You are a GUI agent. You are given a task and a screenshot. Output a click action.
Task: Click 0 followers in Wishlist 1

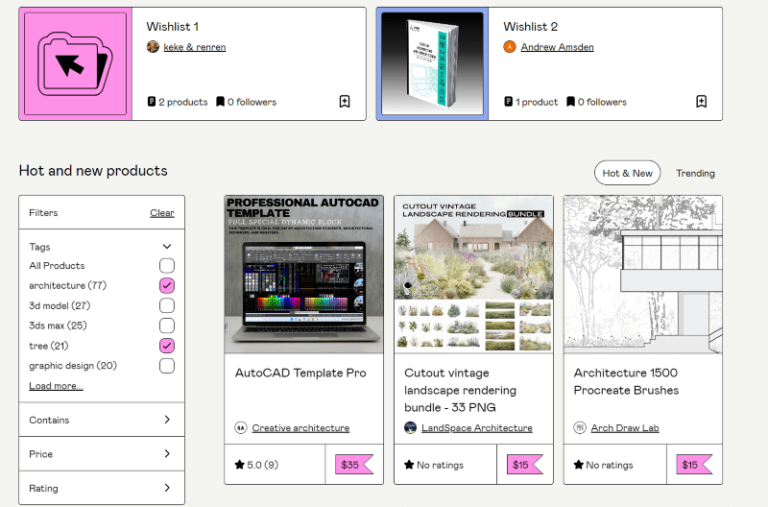(x=246, y=102)
